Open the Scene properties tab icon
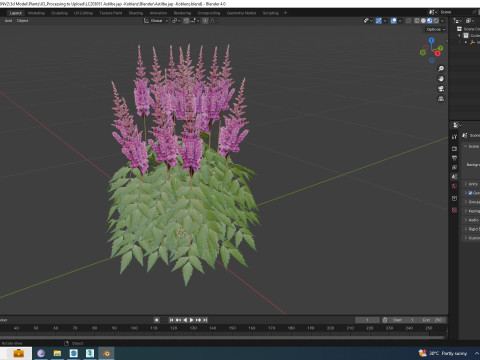This screenshot has width=480, height=360. point(454,177)
